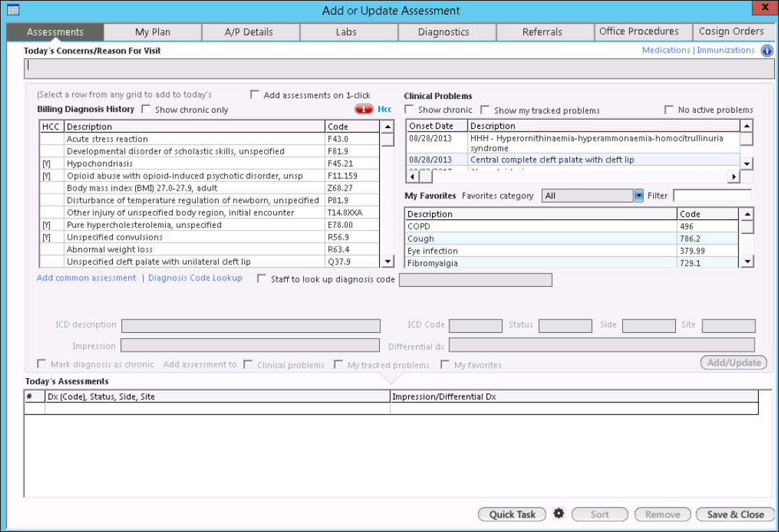
Task: Select the Diagnostics tab
Action: point(444,32)
